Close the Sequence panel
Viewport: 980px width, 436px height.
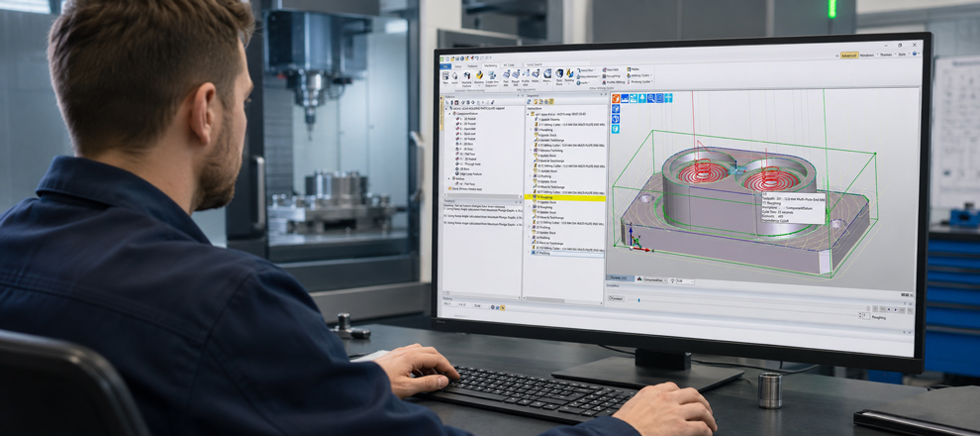click(x=606, y=94)
